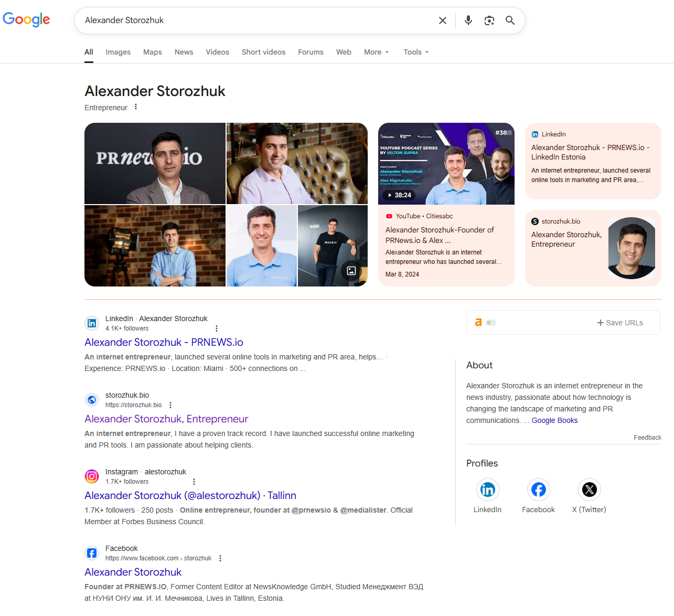The image size is (674, 616).
Task: Select the All tab
Action: [89, 52]
